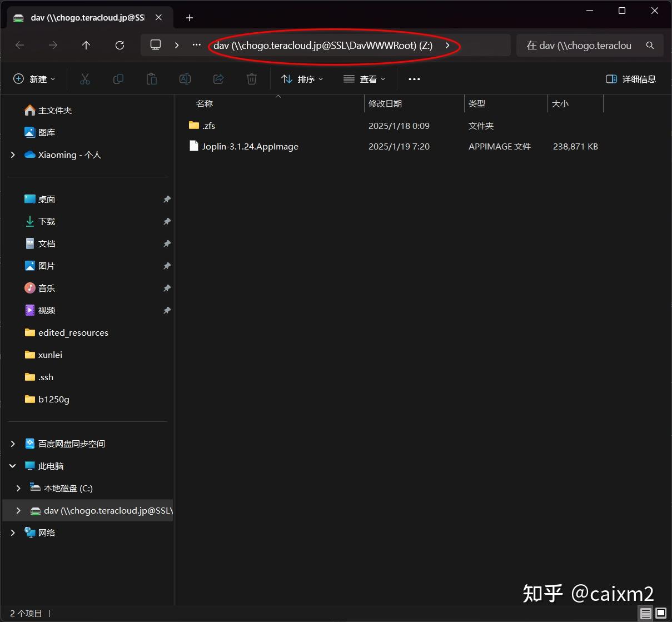Click the search magnifier icon
Image resolution: width=672 pixels, height=622 pixels.
point(649,45)
